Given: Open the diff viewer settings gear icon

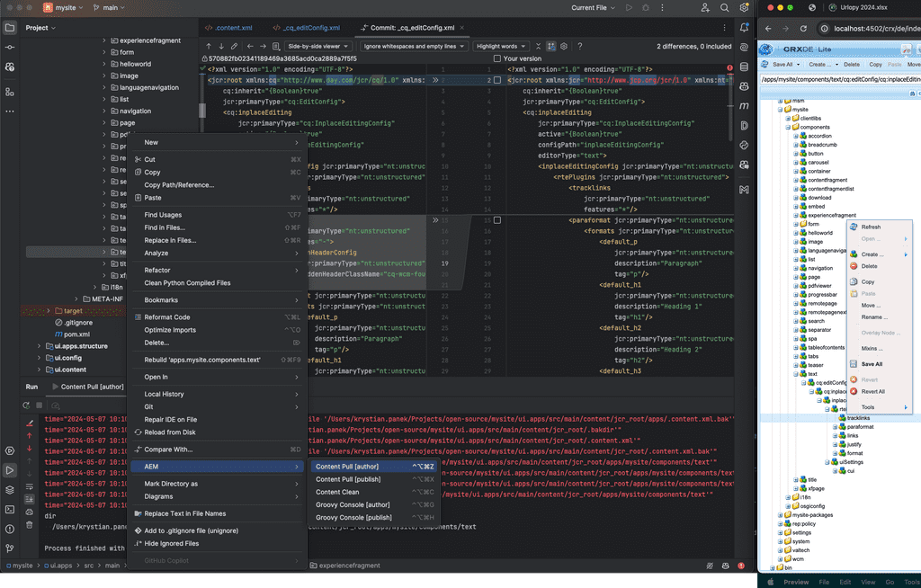Looking at the screenshot, I should (x=563, y=47).
